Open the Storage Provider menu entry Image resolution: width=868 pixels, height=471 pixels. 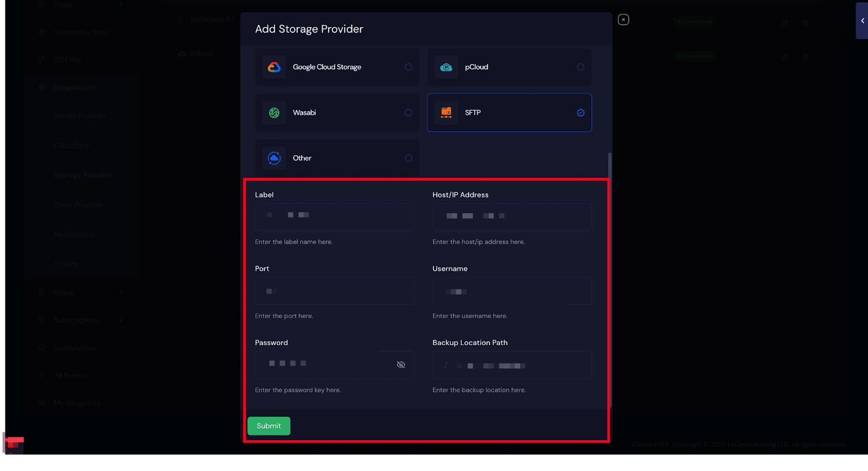82,175
